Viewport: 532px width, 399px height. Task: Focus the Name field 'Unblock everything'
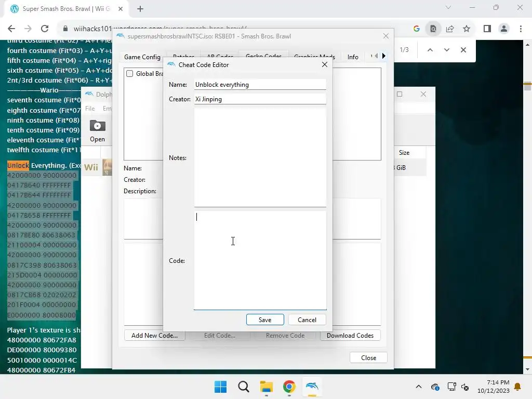[x=260, y=85]
